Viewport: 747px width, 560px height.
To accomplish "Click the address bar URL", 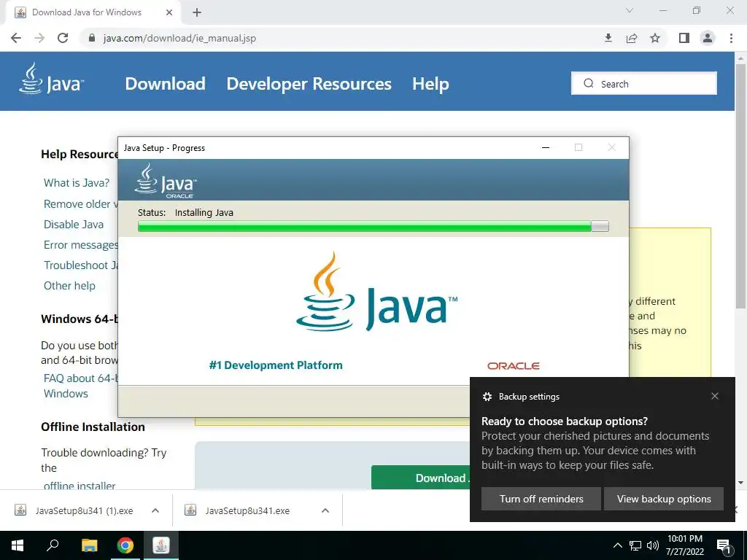I will pos(180,38).
